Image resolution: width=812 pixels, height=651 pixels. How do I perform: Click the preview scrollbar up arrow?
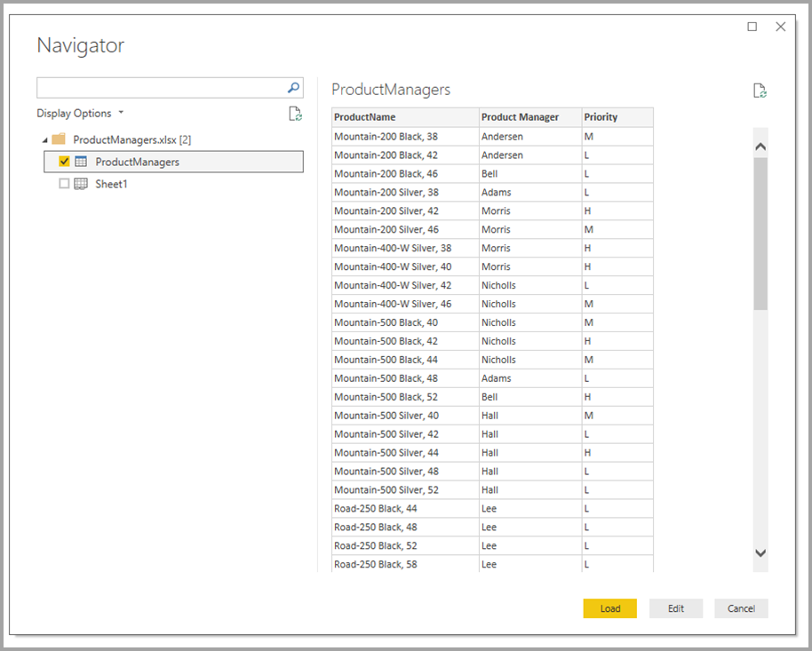point(760,145)
